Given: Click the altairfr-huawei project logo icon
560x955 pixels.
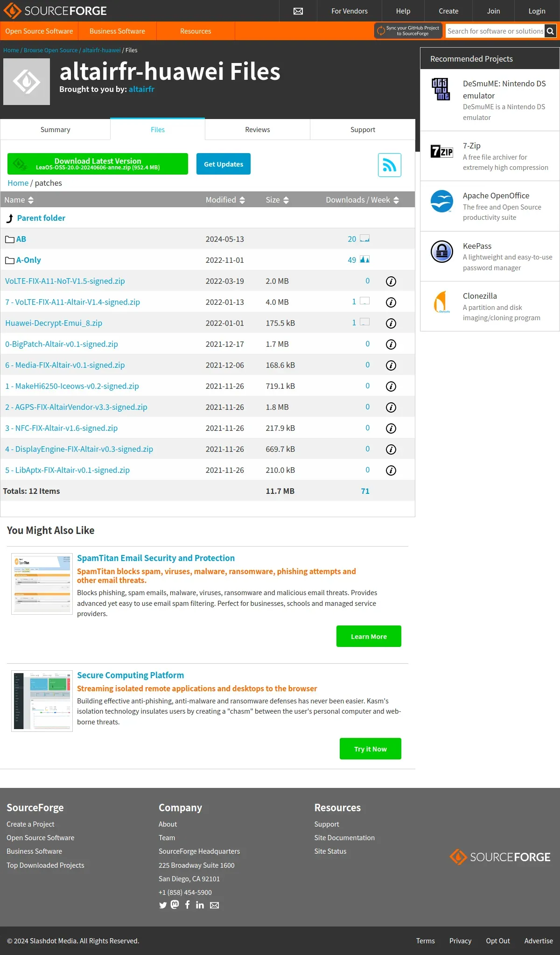Looking at the screenshot, I should [27, 82].
